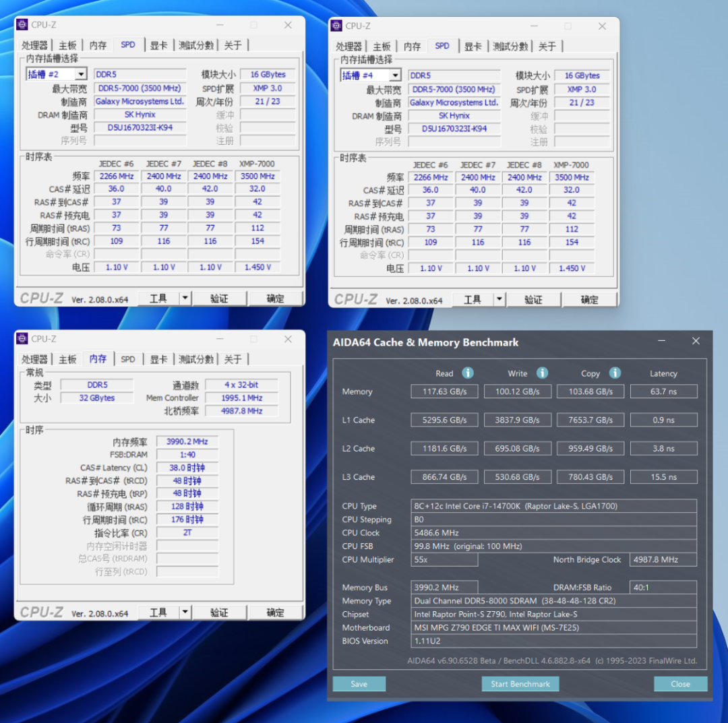The image size is (728, 723).
Task: Click Memory Write value 100.12 GB/s
Action: 517,391
